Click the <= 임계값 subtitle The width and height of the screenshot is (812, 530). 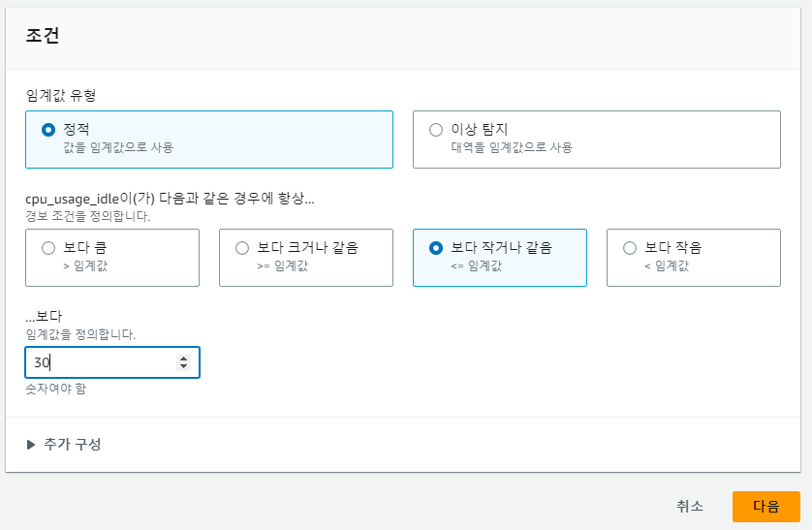tap(477, 265)
